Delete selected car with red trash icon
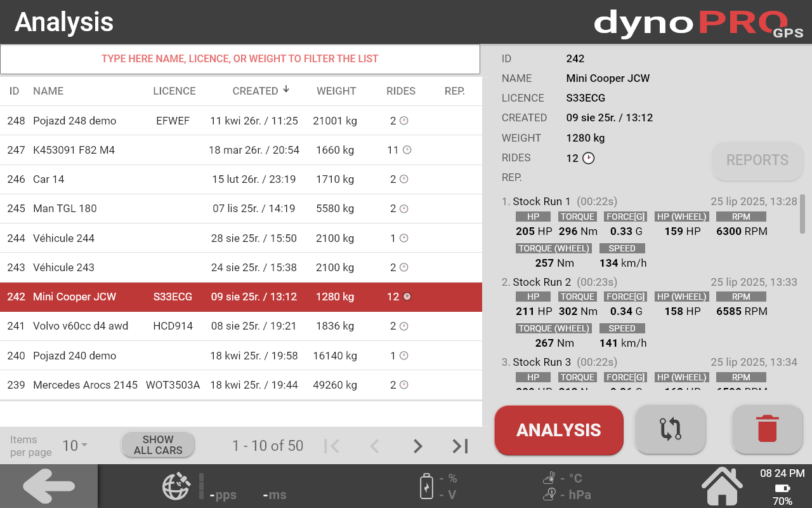The height and width of the screenshot is (508, 812). [x=767, y=429]
